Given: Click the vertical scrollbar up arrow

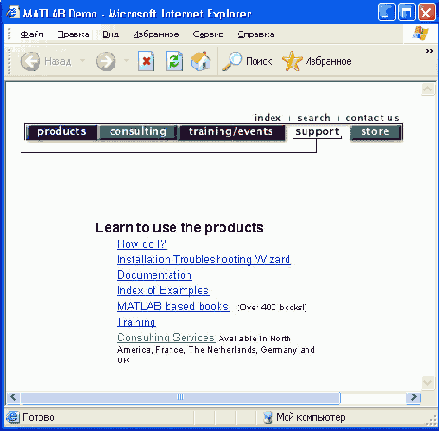Looking at the screenshot, I should 428,89.
